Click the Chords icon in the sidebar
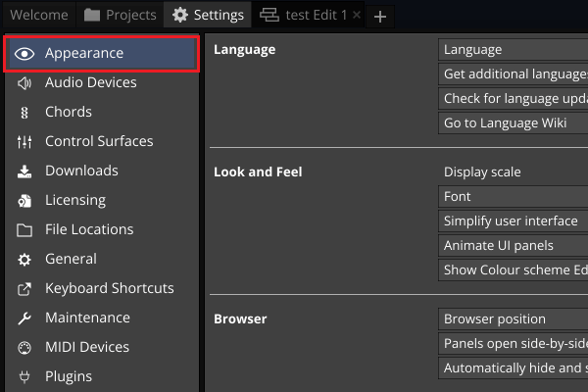The width and height of the screenshot is (588, 392). click(25, 113)
